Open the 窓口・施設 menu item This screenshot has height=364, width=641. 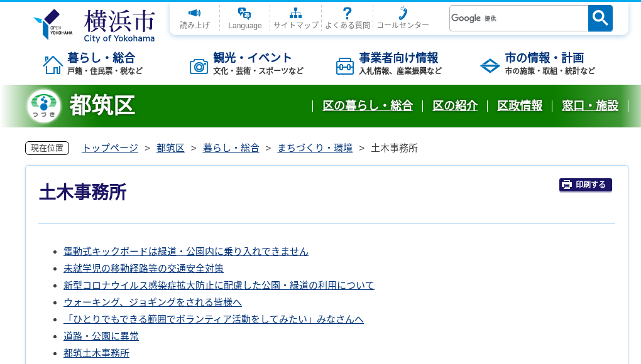590,106
